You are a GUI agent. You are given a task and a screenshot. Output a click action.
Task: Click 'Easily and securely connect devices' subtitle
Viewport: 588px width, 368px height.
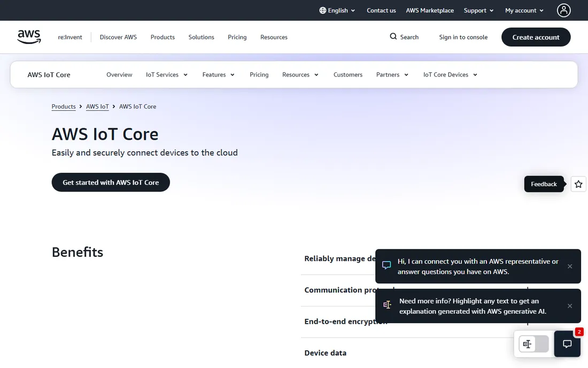point(145,152)
